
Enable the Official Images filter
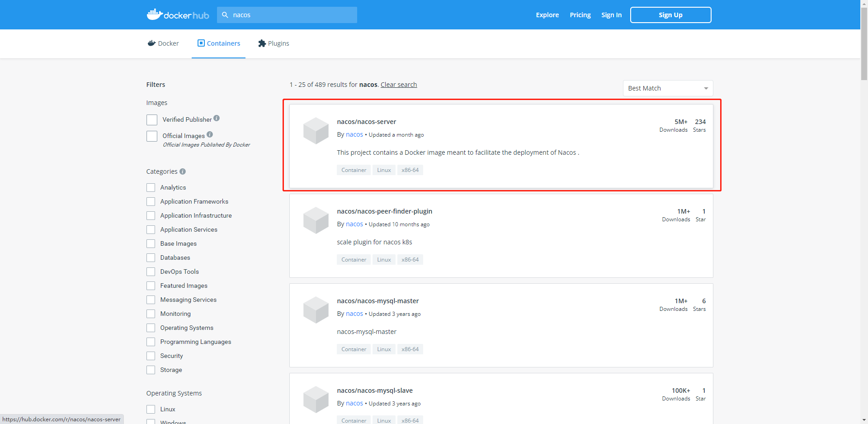pos(152,136)
